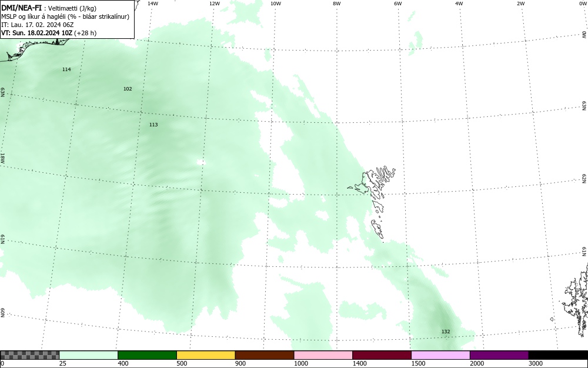Click the CAPE value 132 on map

click(x=446, y=332)
